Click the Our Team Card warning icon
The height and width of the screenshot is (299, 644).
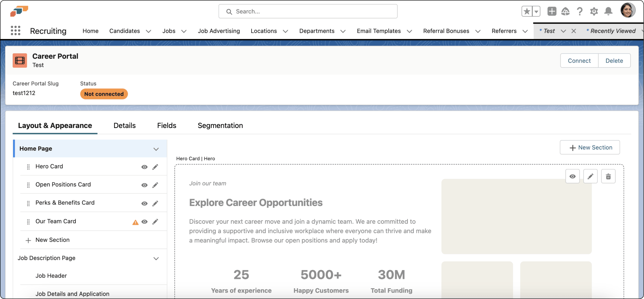(136, 222)
